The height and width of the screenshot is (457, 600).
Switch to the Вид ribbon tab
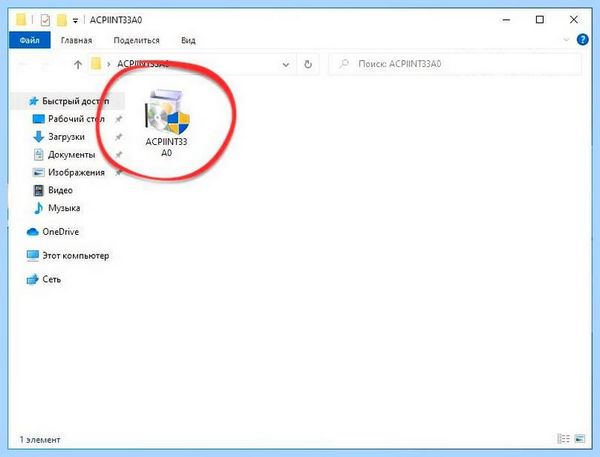pyautogui.click(x=188, y=40)
